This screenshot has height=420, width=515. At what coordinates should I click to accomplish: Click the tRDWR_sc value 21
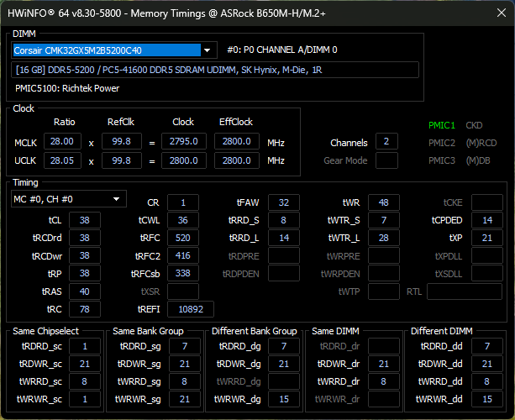[x=85, y=364]
